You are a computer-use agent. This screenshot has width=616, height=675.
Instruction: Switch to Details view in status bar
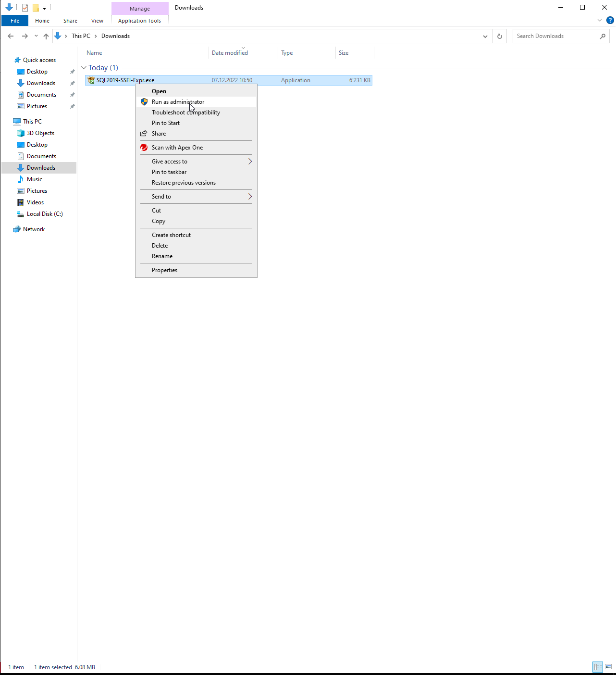[598, 667]
